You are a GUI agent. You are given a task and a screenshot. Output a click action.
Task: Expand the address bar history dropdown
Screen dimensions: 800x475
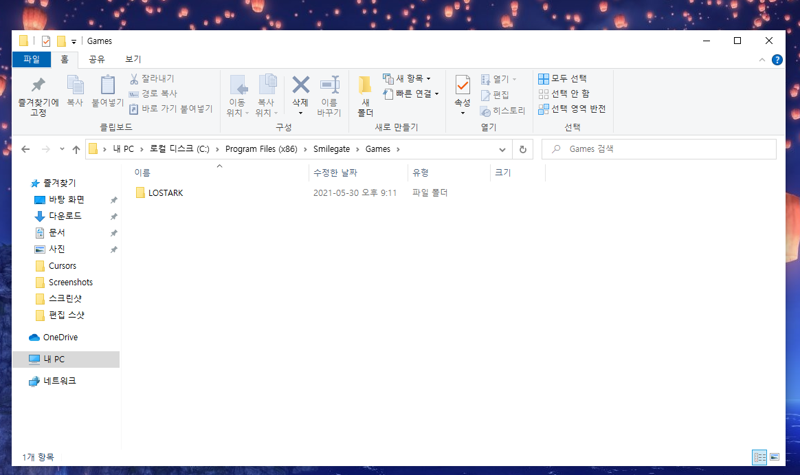pos(502,149)
